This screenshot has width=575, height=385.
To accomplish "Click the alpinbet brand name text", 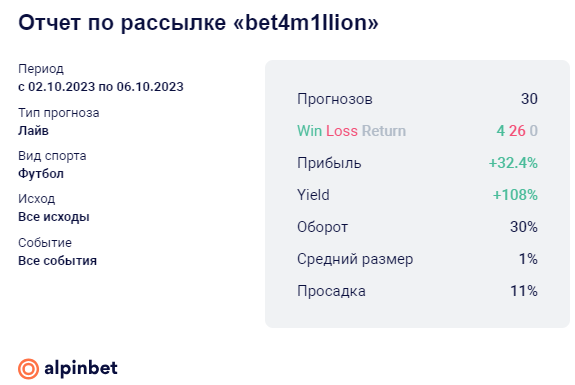I will [81, 368].
